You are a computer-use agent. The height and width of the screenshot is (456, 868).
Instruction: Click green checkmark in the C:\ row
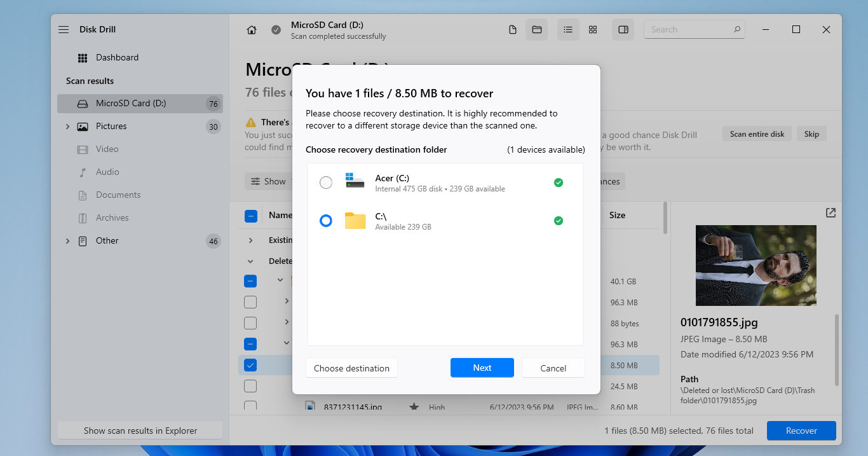pyautogui.click(x=559, y=221)
